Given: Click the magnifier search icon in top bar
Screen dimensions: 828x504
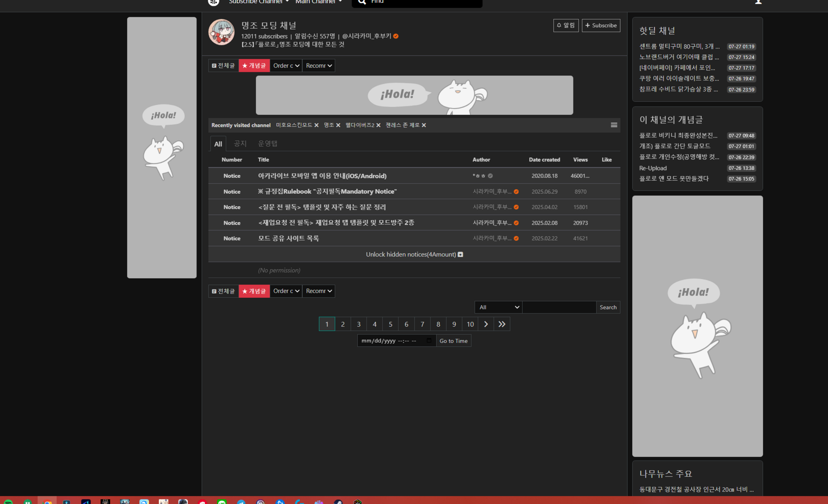Looking at the screenshot, I should (362, 2).
